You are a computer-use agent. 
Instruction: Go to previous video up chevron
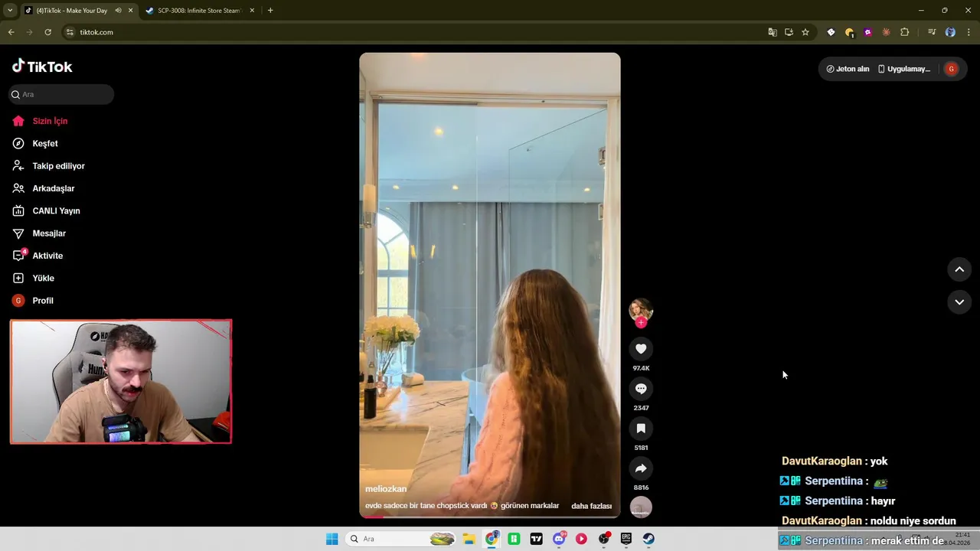959,269
